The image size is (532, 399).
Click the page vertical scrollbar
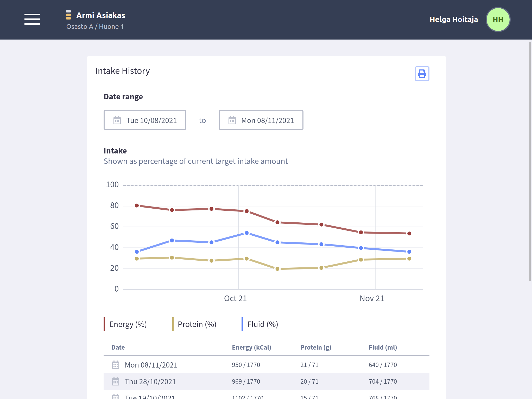(x=530, y=161)
